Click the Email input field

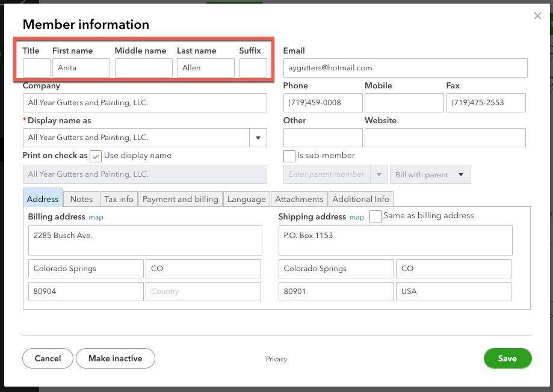pyautogui.click(x=405, y=68)
